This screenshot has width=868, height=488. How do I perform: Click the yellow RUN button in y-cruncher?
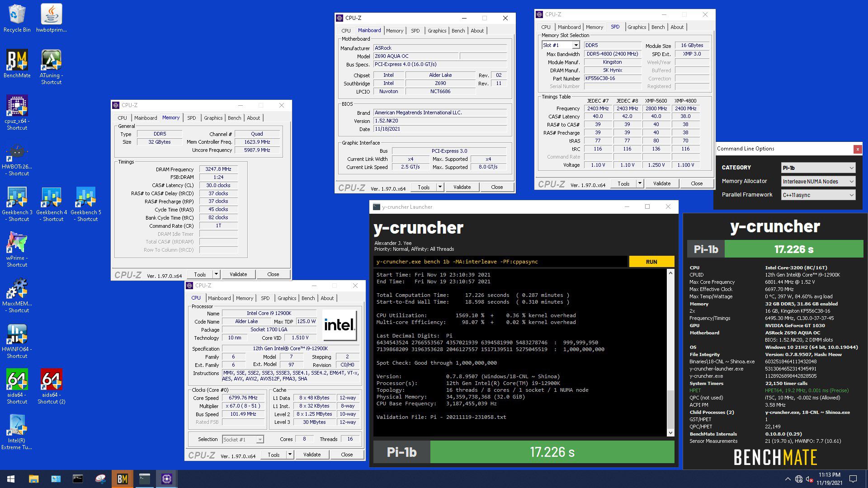pyautogui.click(x=651, y=262)
